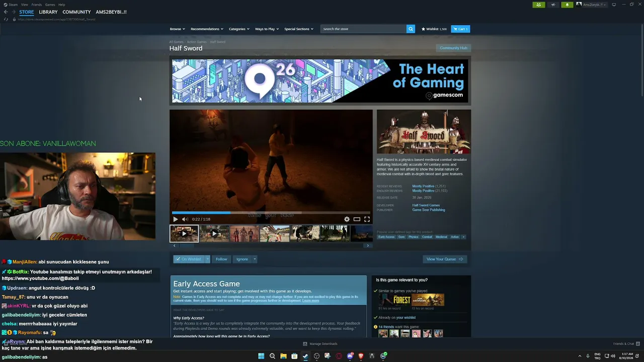
Task: Click the Steam taskbar icon
Action: coord(305,356)
